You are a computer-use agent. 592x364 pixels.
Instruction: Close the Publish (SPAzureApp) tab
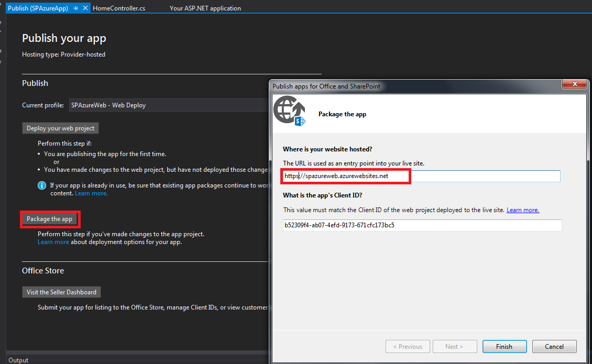pyautogui.click(x=85, y=8)
